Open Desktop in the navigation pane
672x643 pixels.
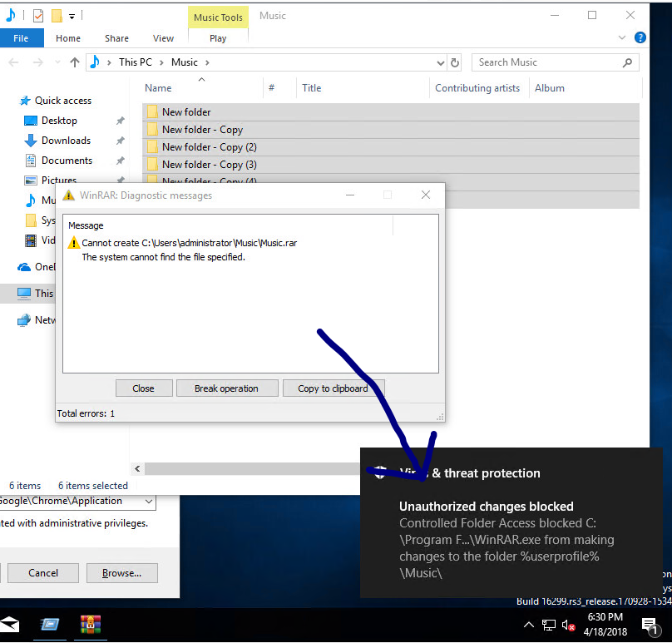(x=59, y=121)
